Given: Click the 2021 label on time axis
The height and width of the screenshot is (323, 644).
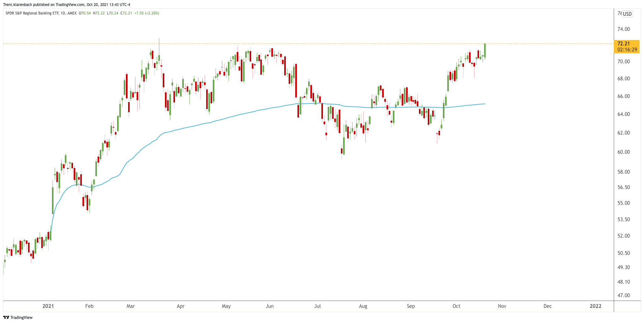Looking at the screenshot, I should pos(48,306).
